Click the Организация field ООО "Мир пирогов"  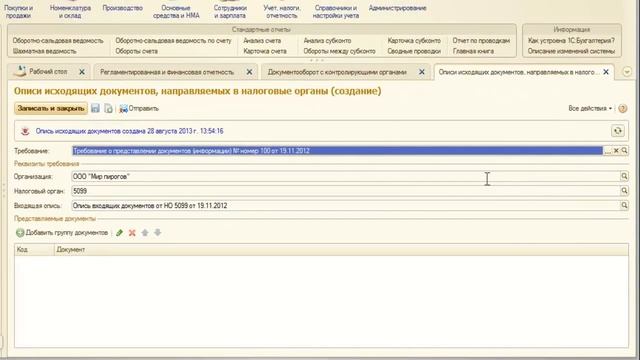[x=346, y=176]
